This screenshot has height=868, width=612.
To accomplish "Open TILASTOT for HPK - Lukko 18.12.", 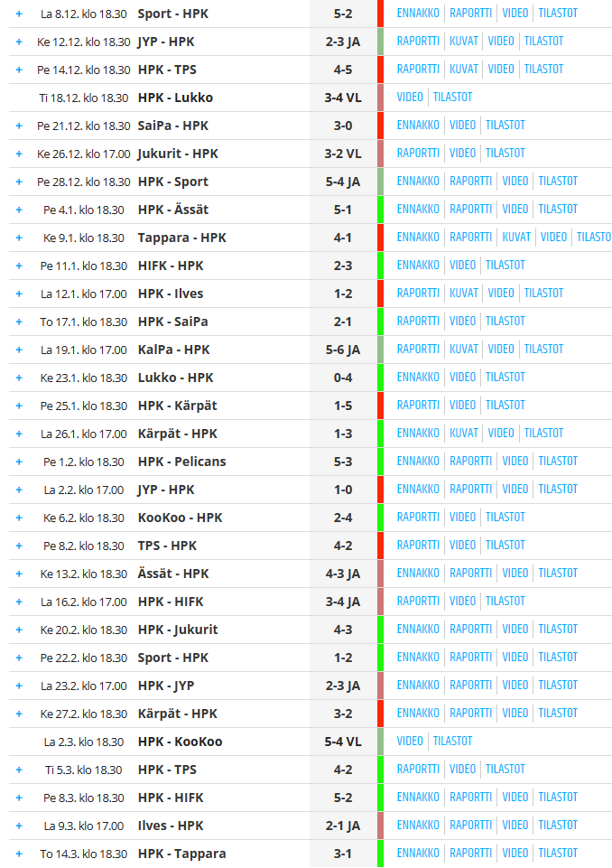I will click(452, 98).
